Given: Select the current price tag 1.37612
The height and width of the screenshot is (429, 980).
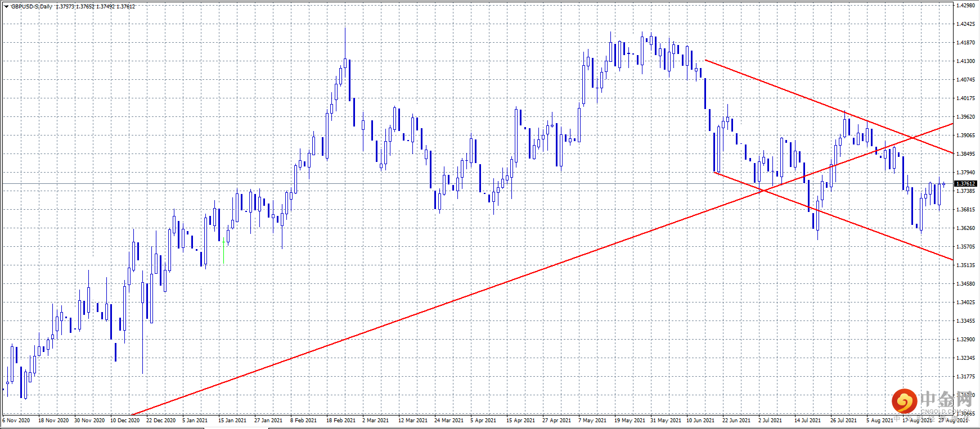Looking at the screenshot, I should click(x=966, y=183).
